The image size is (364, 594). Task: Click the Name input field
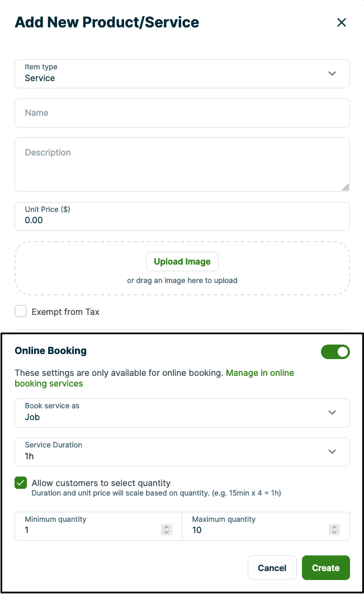click(182, 113)
